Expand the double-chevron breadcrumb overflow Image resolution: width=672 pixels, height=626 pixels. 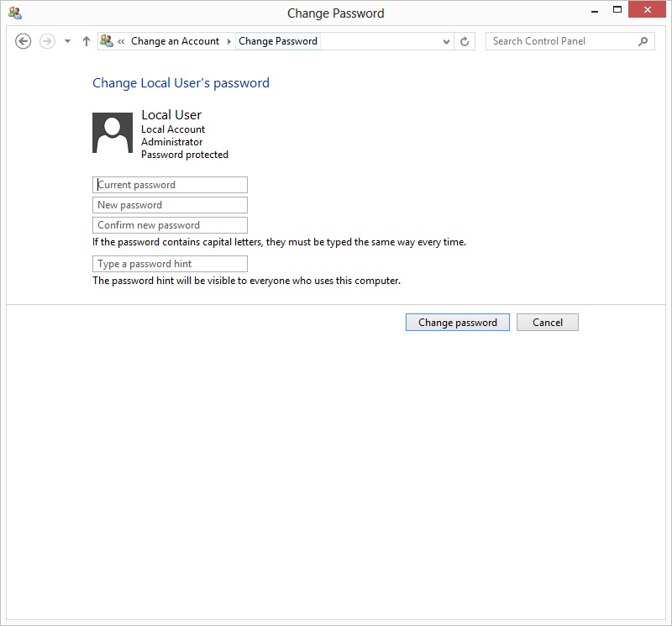point(122,41)
